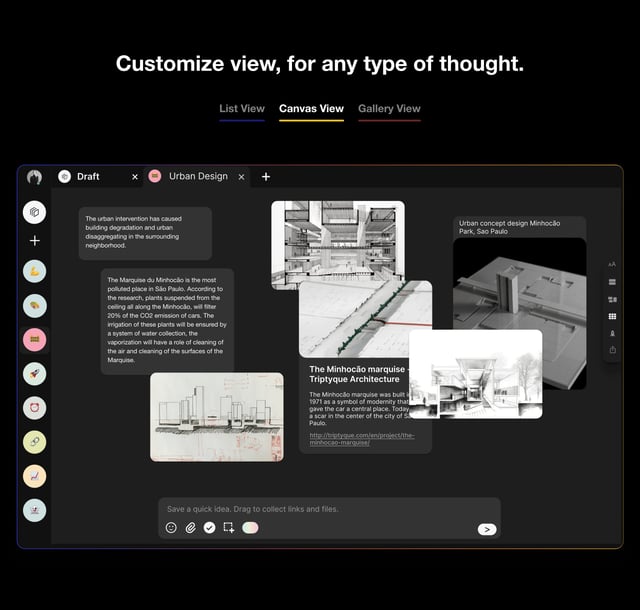640x610 pixels.
Task: Switch to list layout icon in right toolbar
Action: 612,282
